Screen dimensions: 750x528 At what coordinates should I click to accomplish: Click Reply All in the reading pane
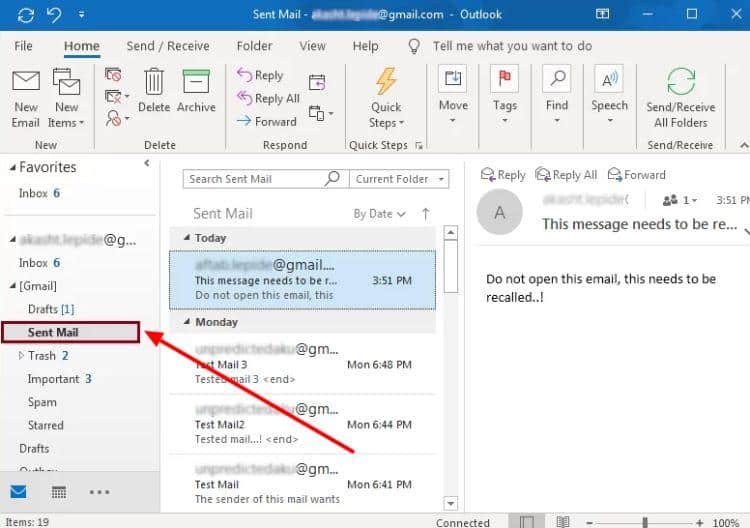[566, 175]
